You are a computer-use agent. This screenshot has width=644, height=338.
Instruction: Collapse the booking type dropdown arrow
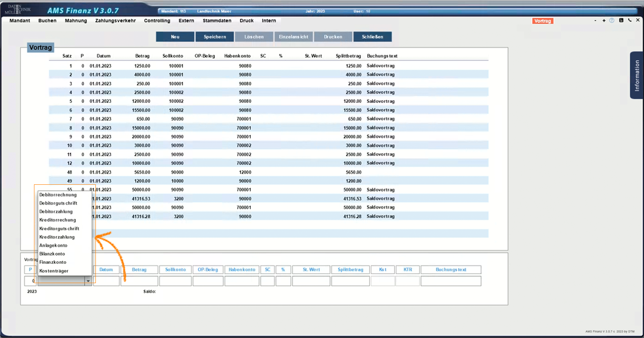pos(88,281)
